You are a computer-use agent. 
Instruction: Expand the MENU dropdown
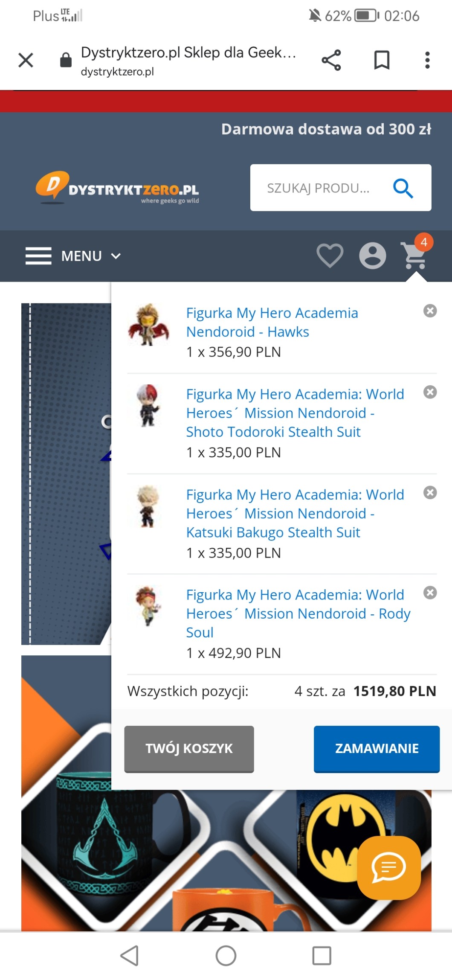coord(73,256)
